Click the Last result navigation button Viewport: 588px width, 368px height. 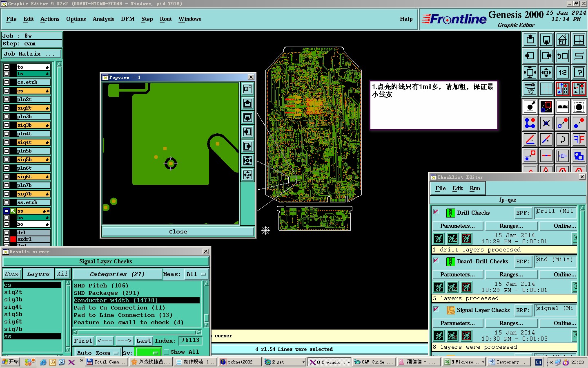(144, 341)
